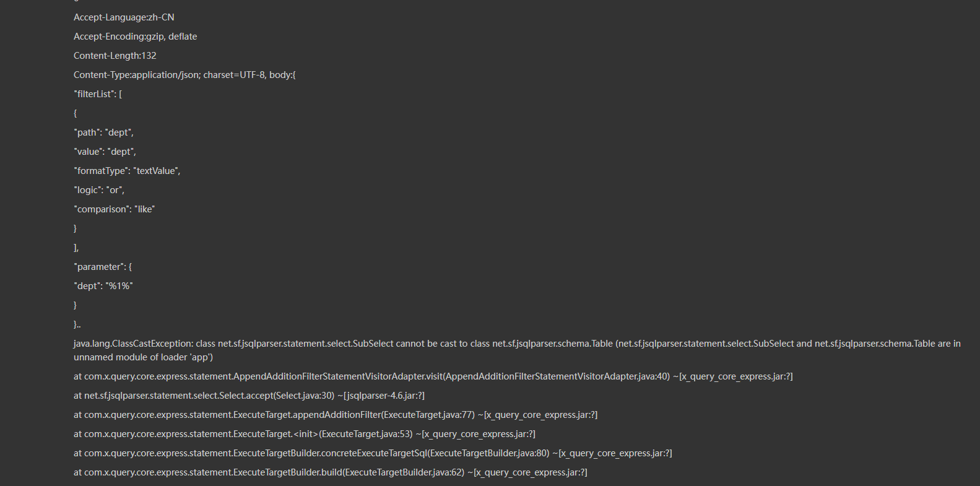Image resolution: width=980 pixels, height=486 pixels.
Task: Click the "value": "dept" line
Action: (105, 152)
